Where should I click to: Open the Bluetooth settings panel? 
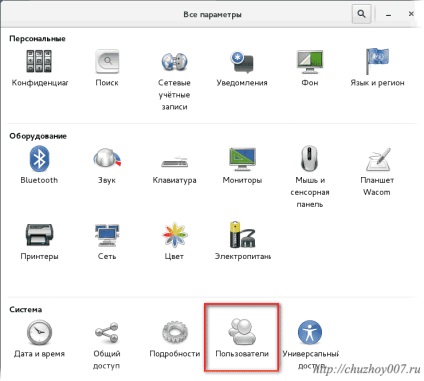coord(39,165)
